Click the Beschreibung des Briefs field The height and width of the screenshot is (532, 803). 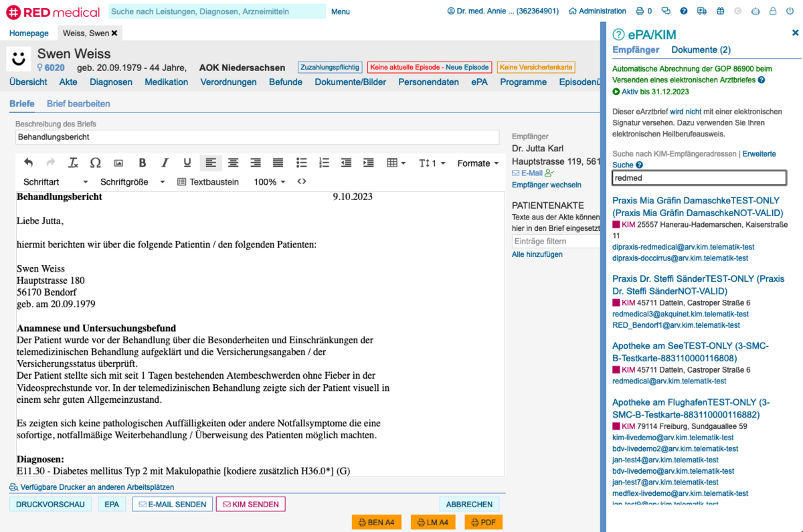257,137
